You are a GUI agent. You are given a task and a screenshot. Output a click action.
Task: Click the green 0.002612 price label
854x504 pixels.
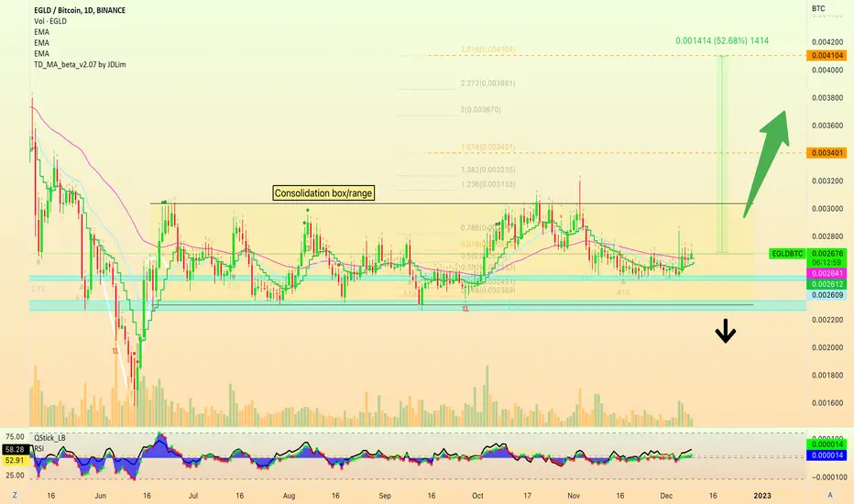(827, 284)
